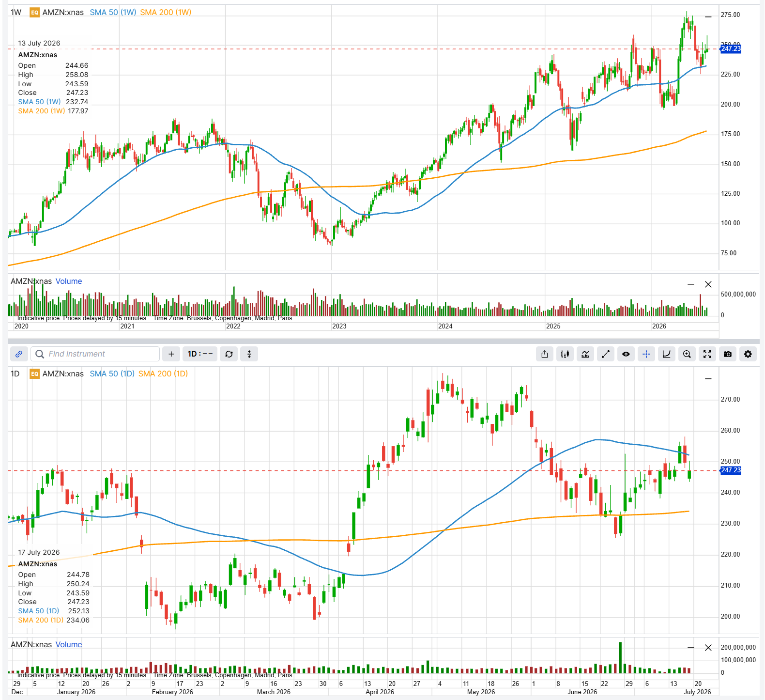Close the weekly volume panel

pos(708,284)
